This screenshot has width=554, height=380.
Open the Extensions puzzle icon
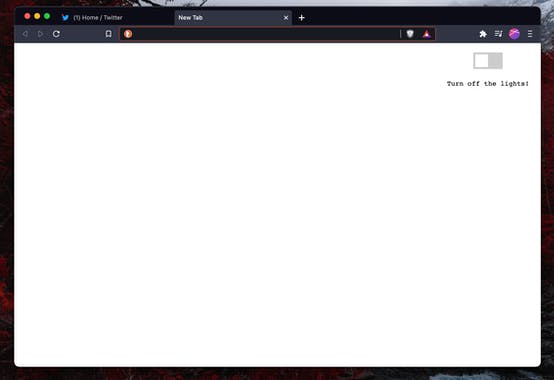[x=483, y=34]
